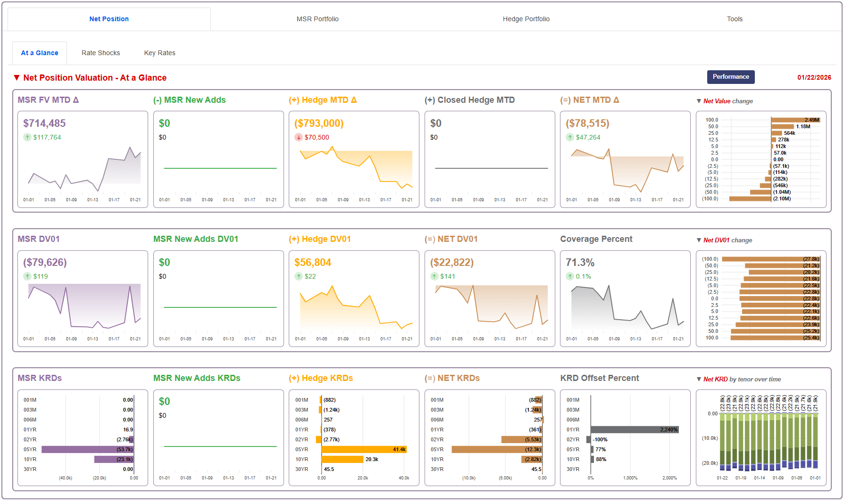This screenshot has width=844, height=504.
Task: Click the up-arrow icon in Coverage Percent panel
Action: click(x=570, y=276)
